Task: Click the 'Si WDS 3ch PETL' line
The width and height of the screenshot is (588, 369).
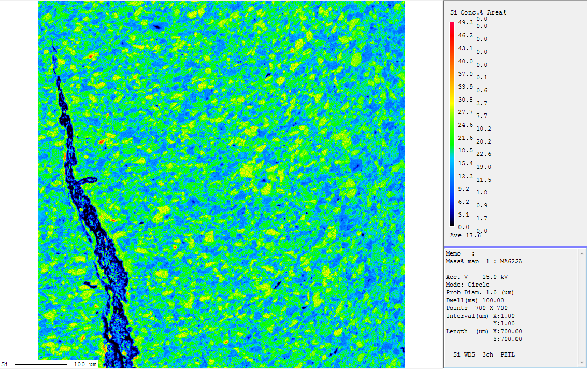Action: pyautogui.click(x=484, y=355)
